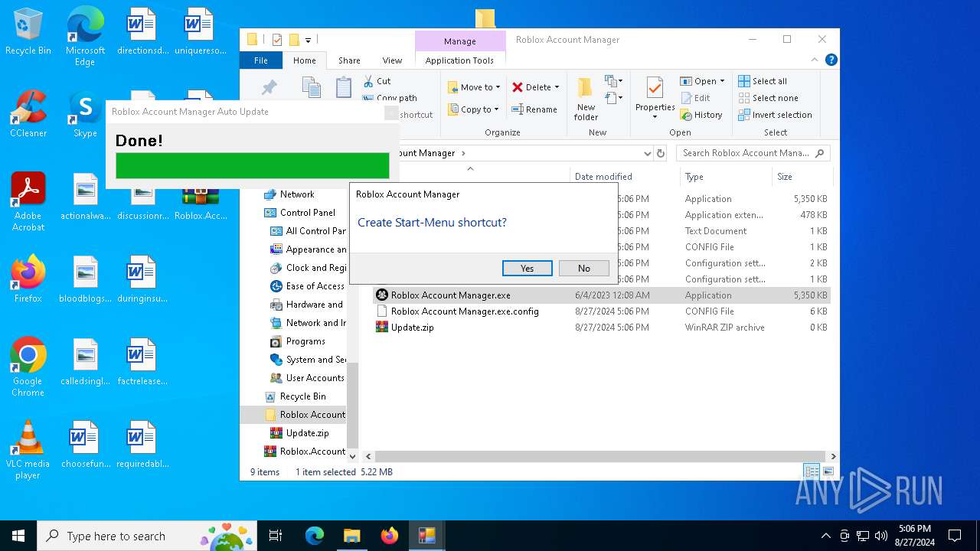Select Appearance and Personalization tree item
Image resolution: width=980 pixels, height=551 pixels.
click(315, 249)
